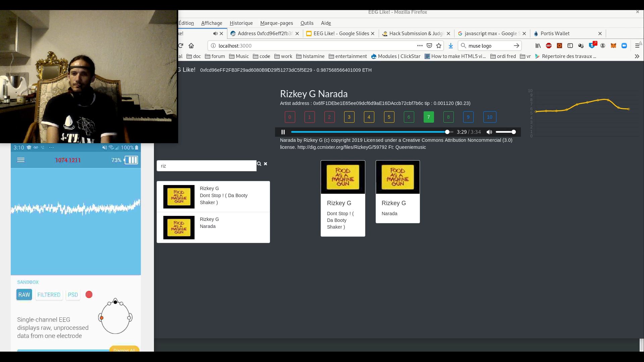This screenshot has width=644, height=362.
Task: Select the right-ear electrode on head diagram
Action: pyautogui.click(x=129, y=318)
